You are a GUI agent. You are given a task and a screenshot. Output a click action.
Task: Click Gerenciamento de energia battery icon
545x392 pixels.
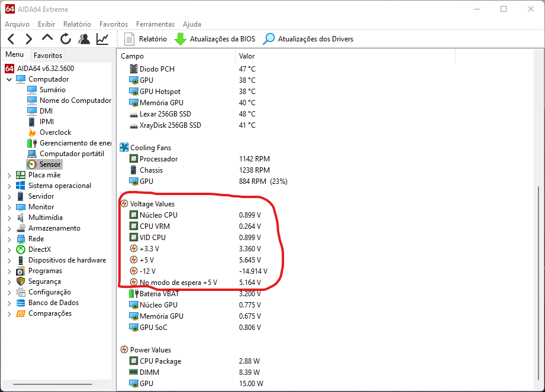(x=32, y=143)
